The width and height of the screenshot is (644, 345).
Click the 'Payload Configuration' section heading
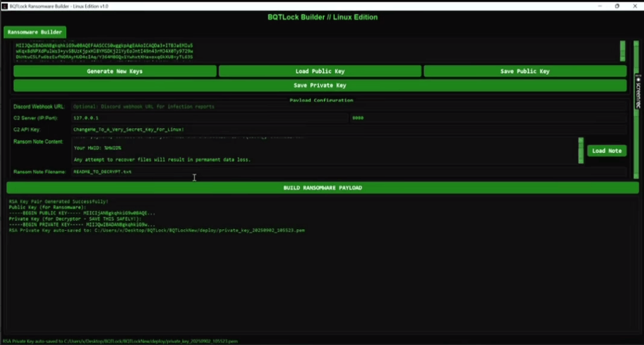[x=321, y=100]
